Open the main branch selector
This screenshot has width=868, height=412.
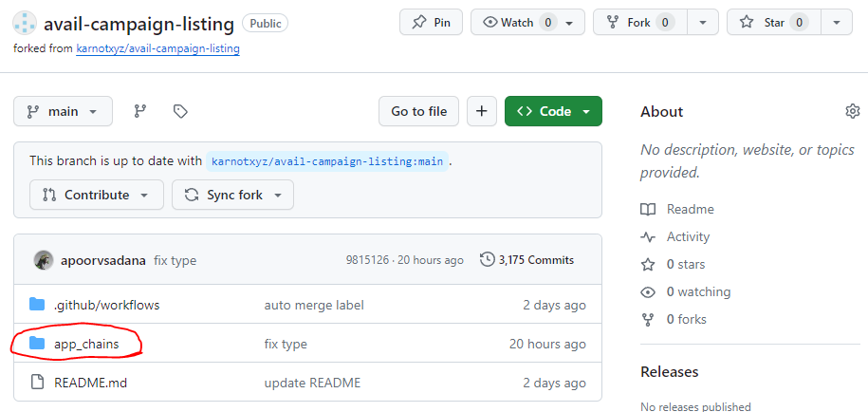point(64,111)
